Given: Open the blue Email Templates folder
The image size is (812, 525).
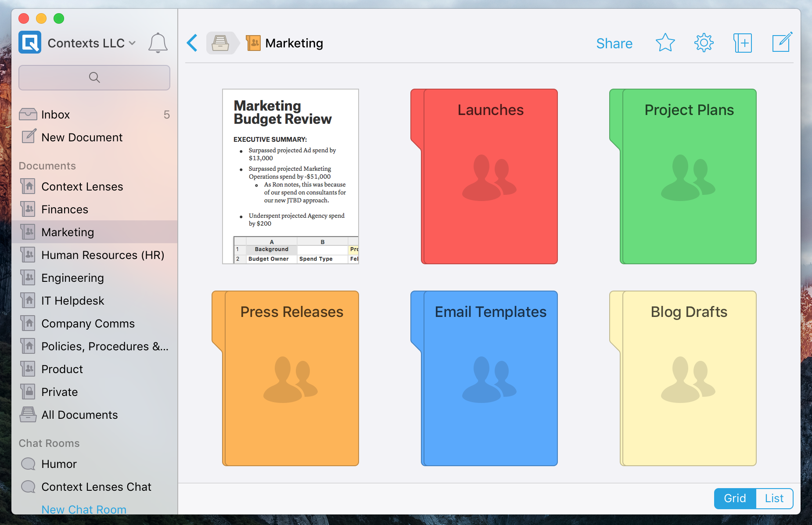Looking at the screenshot, I should 489,378.
